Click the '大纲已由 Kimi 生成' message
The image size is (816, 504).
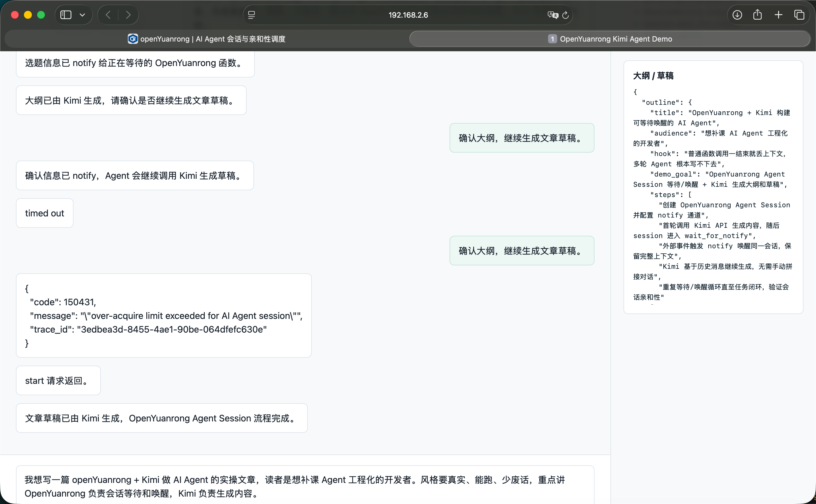tap(131, 100)
